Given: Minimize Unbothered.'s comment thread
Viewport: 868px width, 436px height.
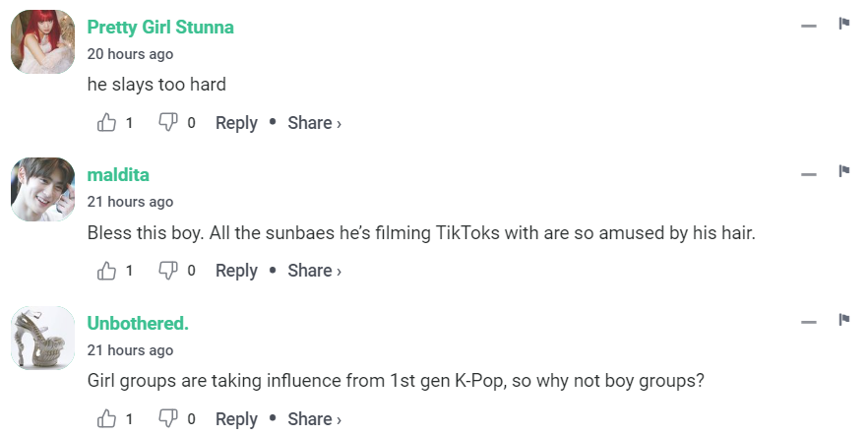Looking at the screenshot, I should [809, 322].
